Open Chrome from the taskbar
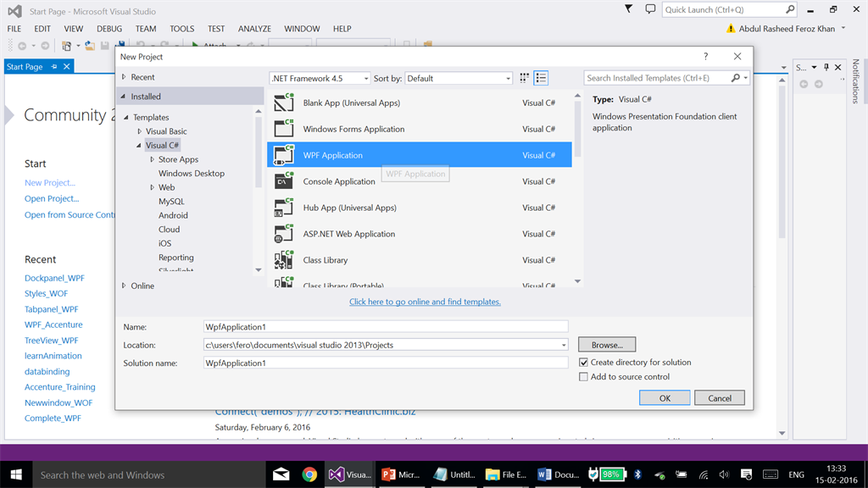This screenshot has width=868, height=488. 309,474
